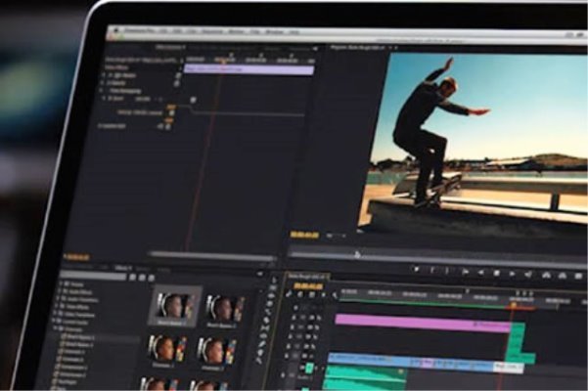This screenshot has height=391, width=588.
Task: Open the Window menu
Action: pyautogui.click(x=274, y=32)
